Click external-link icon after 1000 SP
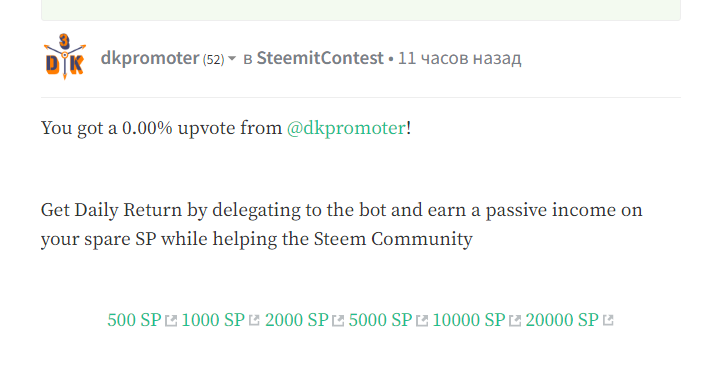Viewport: 713px width, 368px height. pos(254,321)
